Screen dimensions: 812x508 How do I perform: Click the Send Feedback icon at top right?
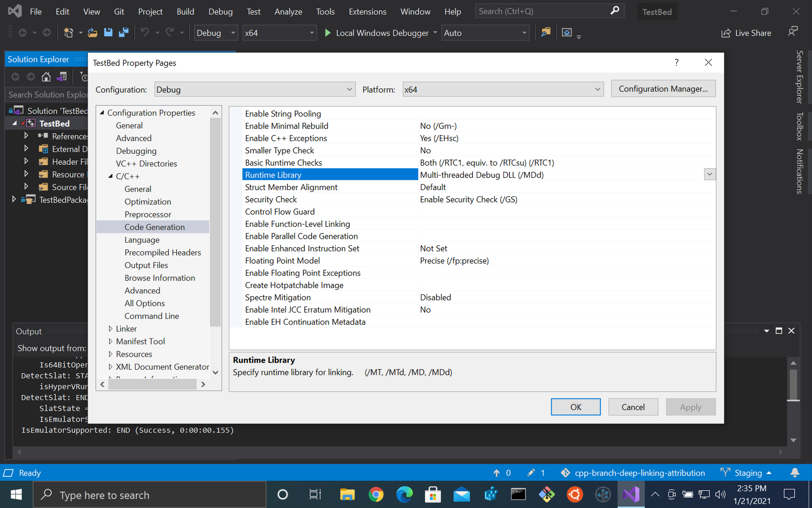(793, 32)
